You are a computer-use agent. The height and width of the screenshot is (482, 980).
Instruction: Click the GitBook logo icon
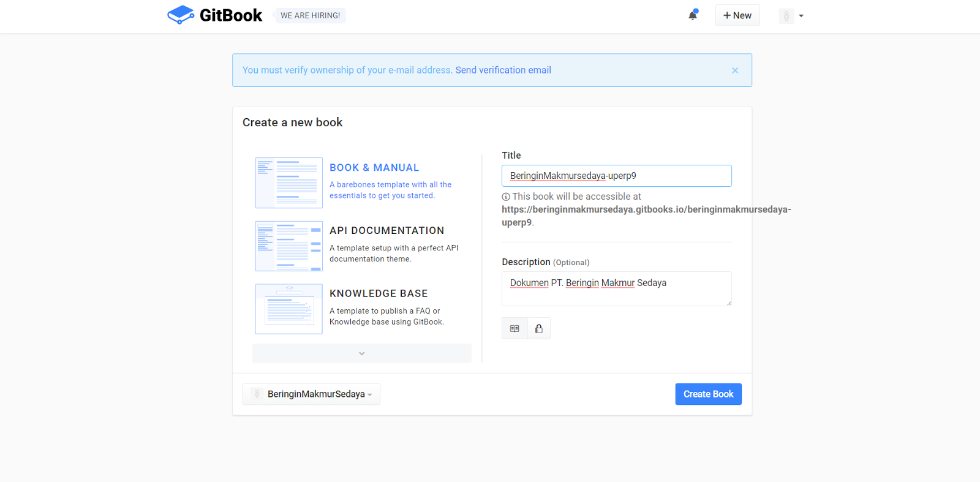181,15
